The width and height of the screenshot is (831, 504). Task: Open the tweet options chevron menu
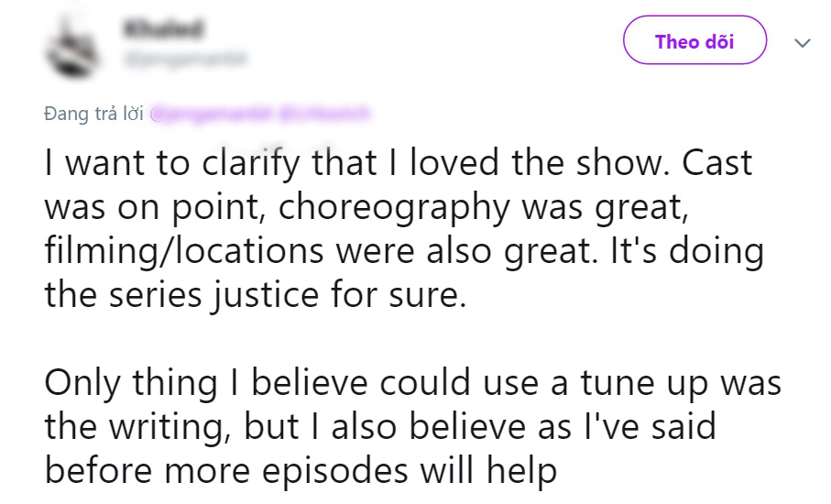pyautogui.click(x=803, y=42)
